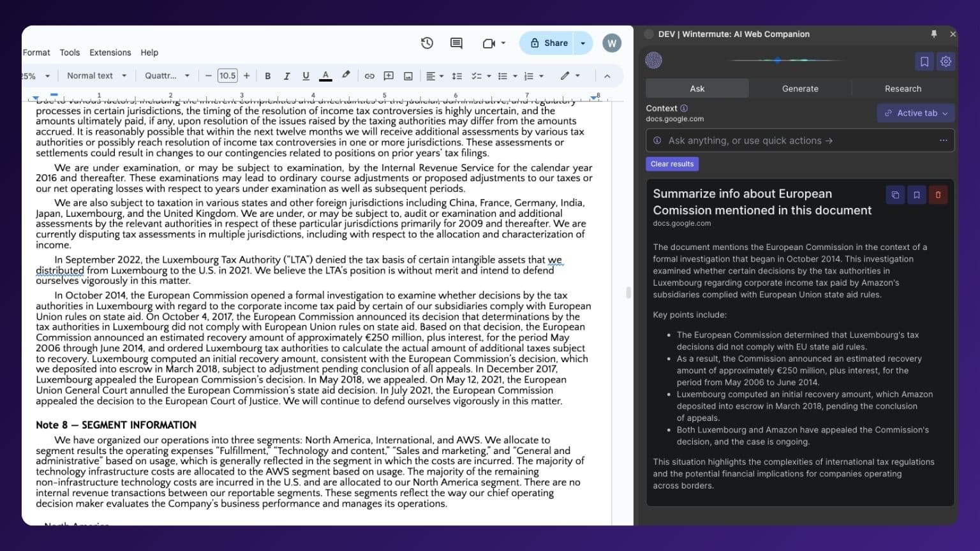Start a video call via camera icon
The width and height of the screenshot is (980, 551).
[489, 43]
